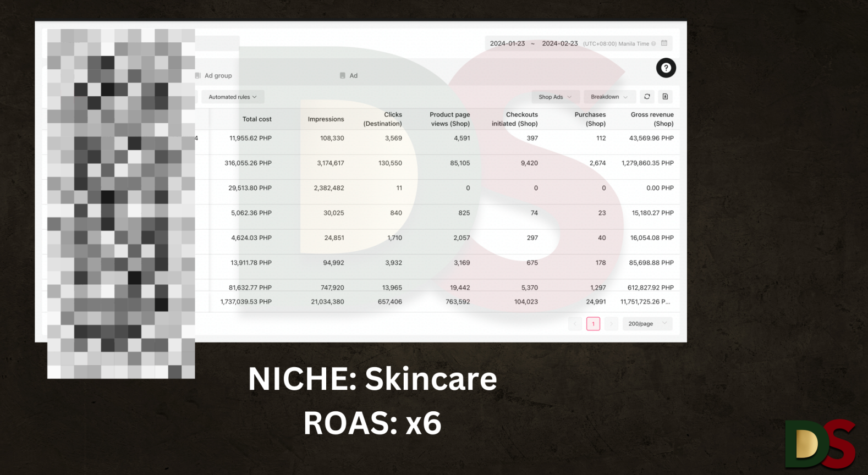868x475 pixels.
Task: Sort by Checkouts initiated (Shop) header
Action: [515, 119]
